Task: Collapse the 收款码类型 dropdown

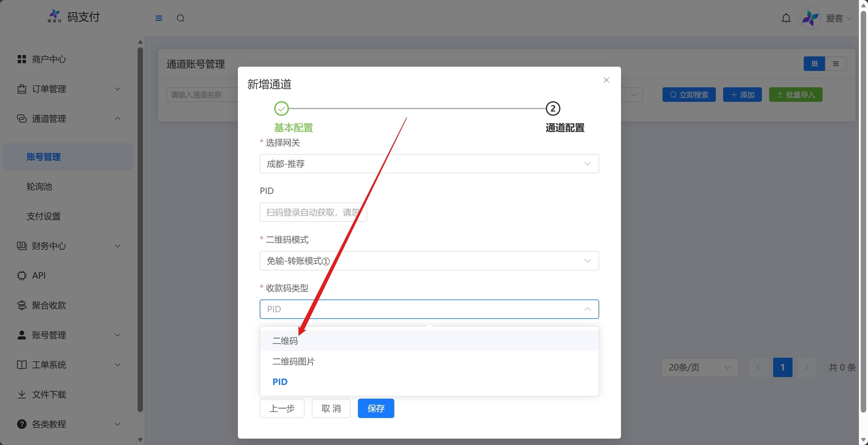Action: click(x=429, y=309)
